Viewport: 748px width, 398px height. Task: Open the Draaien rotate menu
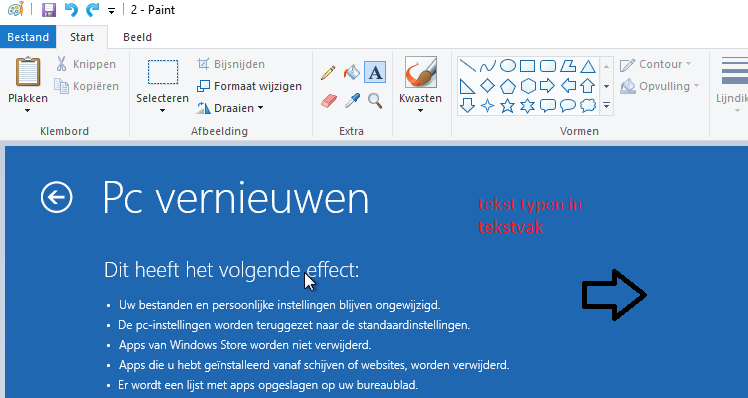pyautogui.click(x=230, y=108)
